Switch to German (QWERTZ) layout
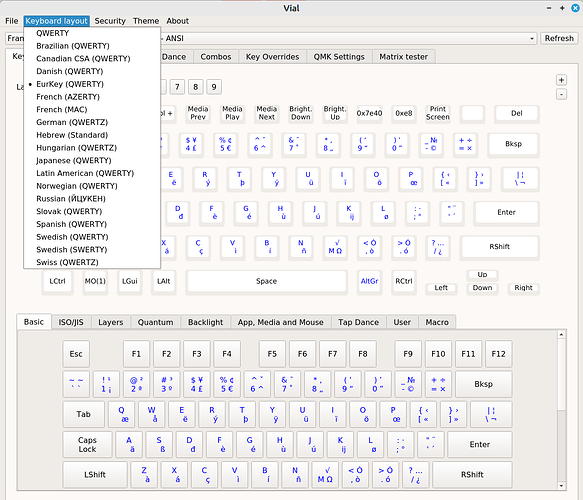583x500 pixels. click(92, 122)
